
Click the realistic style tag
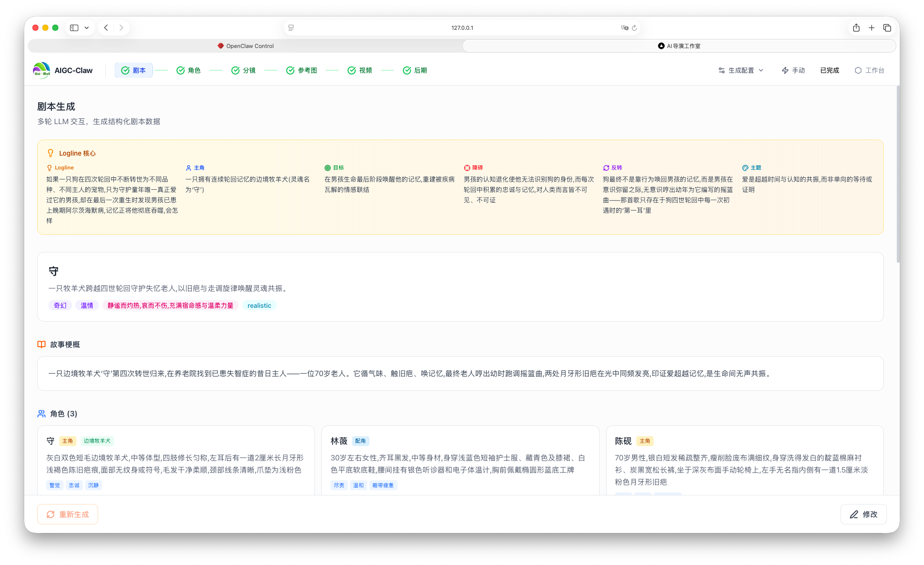pyautogui.click(x=259, y=306)
